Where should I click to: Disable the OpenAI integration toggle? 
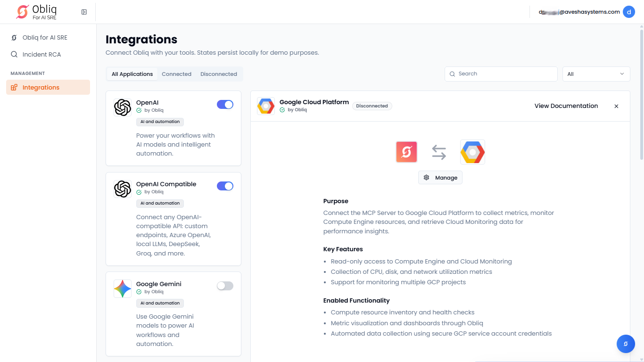225,105
